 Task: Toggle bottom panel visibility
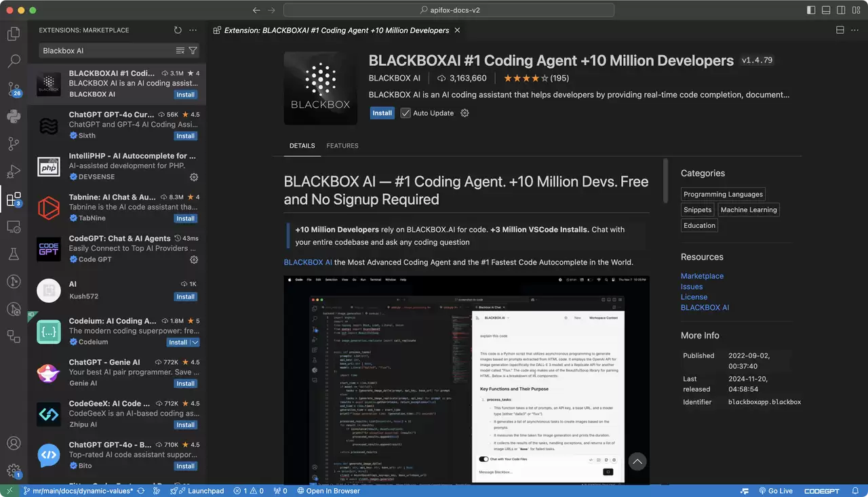(827, 10)
